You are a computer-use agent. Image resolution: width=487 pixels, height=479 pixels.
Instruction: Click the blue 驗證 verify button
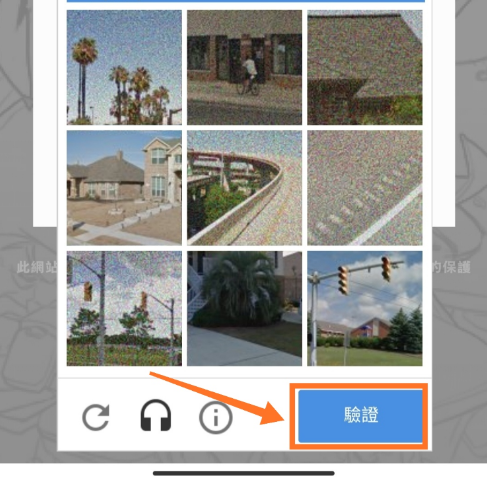(x=360, y=416)
